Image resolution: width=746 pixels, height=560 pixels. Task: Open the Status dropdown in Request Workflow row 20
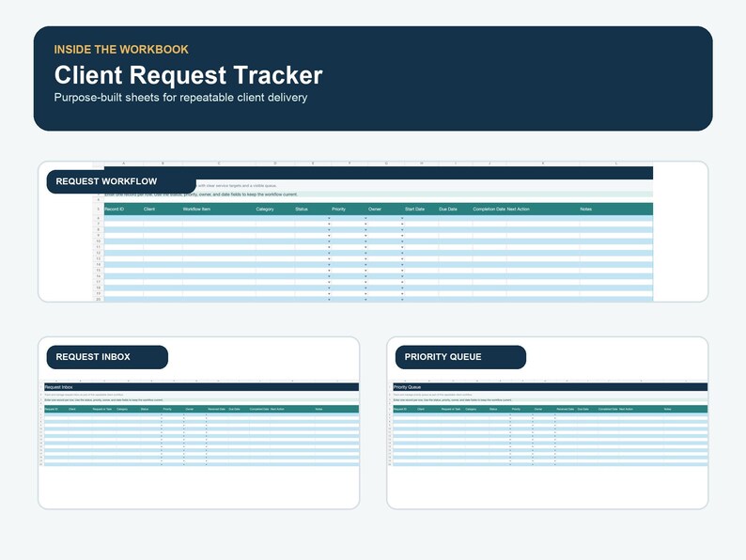[329, 300]
